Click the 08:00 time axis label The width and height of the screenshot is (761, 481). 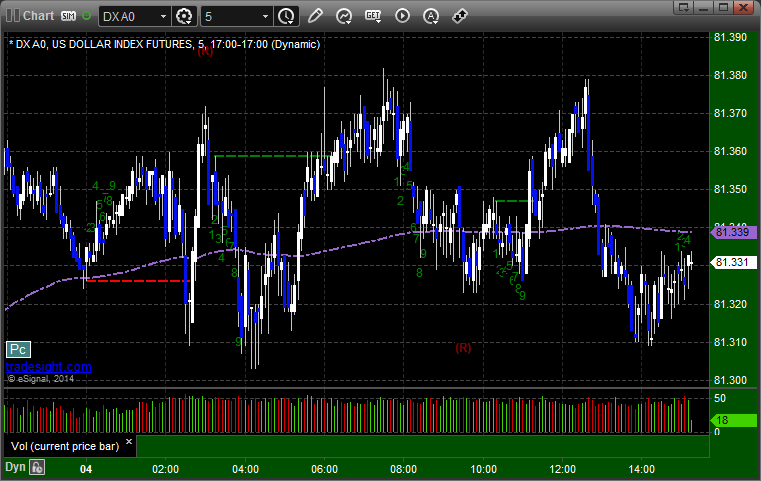coord(403,469)
